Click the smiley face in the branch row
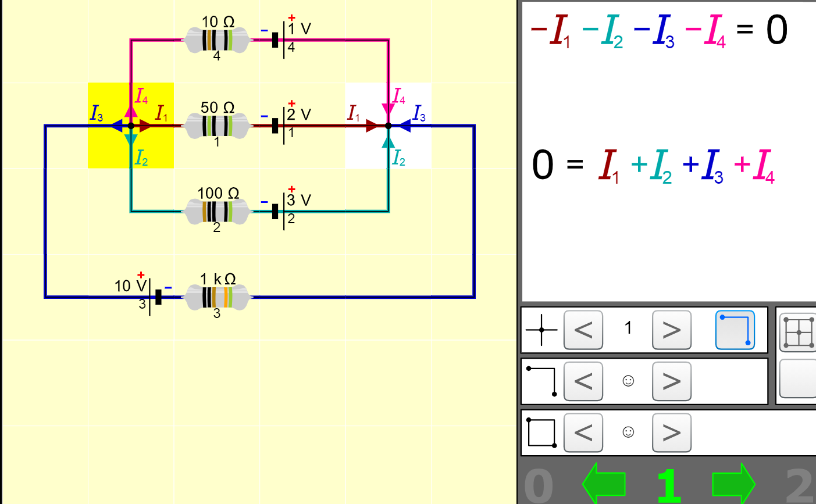 pos(628,381)
